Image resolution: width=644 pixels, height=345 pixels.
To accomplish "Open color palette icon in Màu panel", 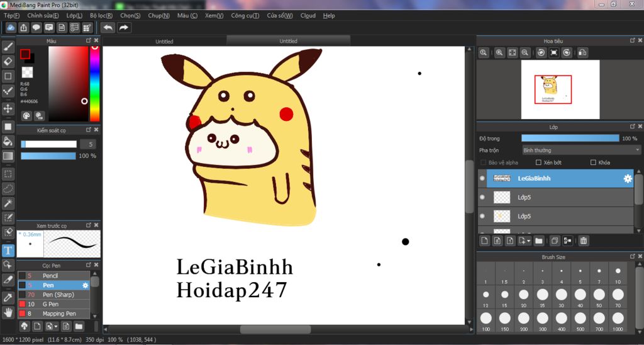I will click(26, 116).
